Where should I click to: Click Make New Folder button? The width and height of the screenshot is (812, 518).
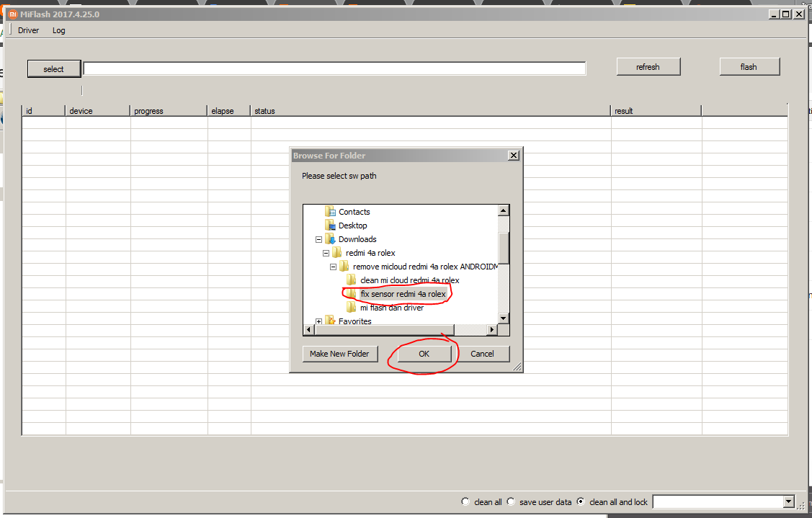340,354
